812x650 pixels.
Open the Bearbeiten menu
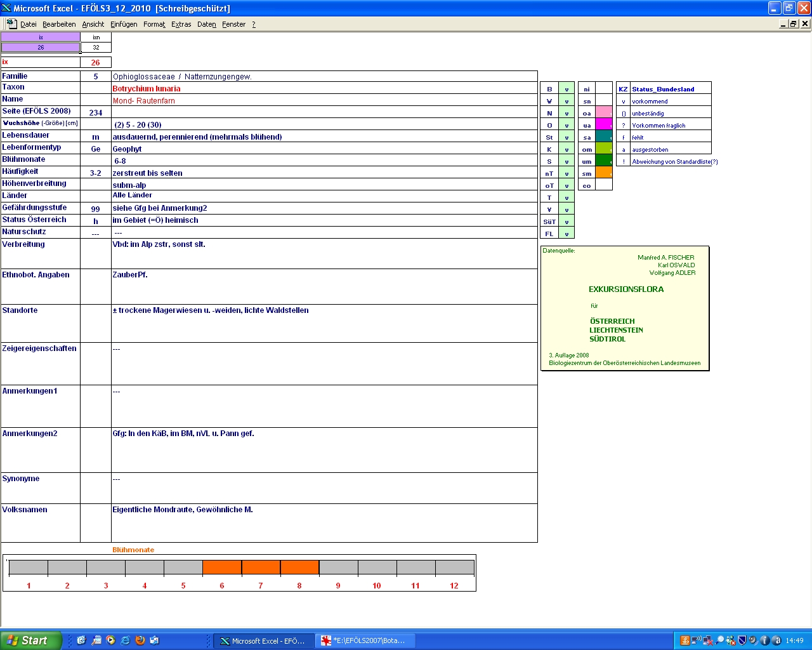point(59,24)
